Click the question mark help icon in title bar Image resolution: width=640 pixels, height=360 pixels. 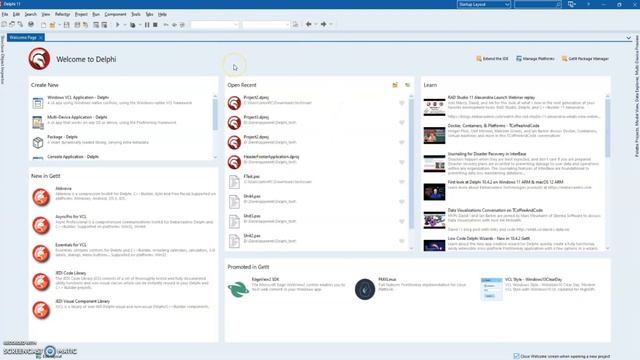pos(589,4)
